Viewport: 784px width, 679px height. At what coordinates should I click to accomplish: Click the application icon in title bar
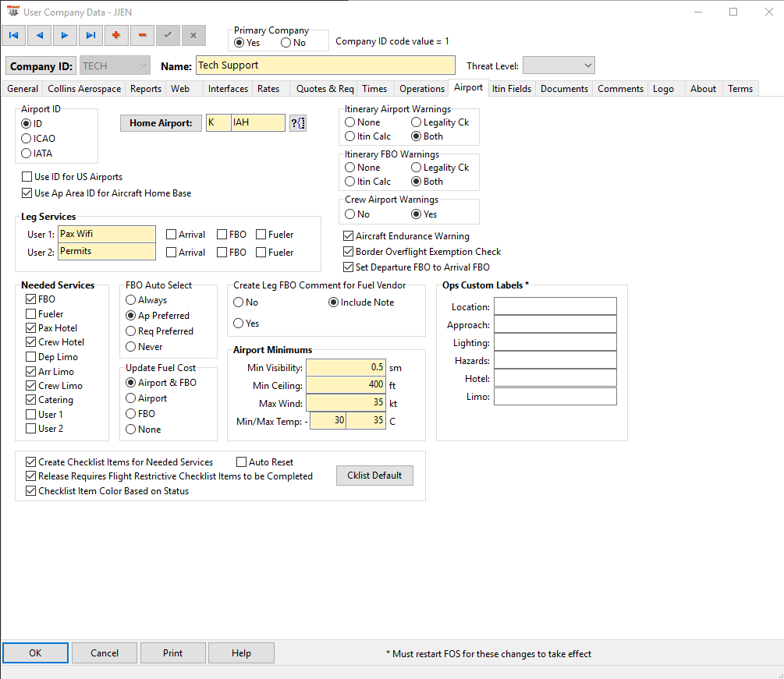tap(13, 12)
